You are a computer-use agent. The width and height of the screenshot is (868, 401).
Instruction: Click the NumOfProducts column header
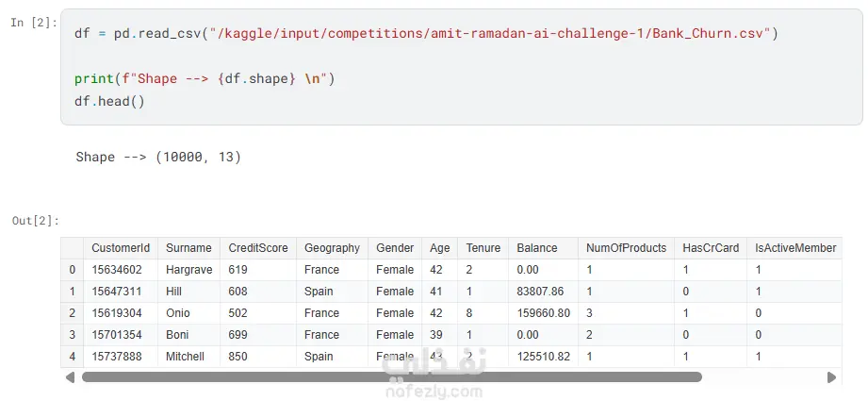(626, 248)
